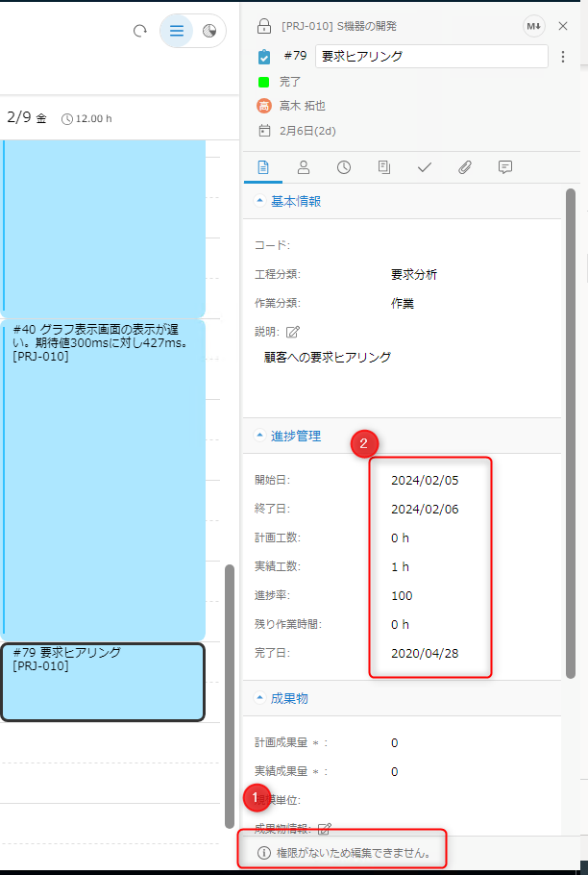Image resolution: width=588 pixels, height=875 pixels.
Task: Open the comments speech bubble tab
Action: (x=505, y=167)
